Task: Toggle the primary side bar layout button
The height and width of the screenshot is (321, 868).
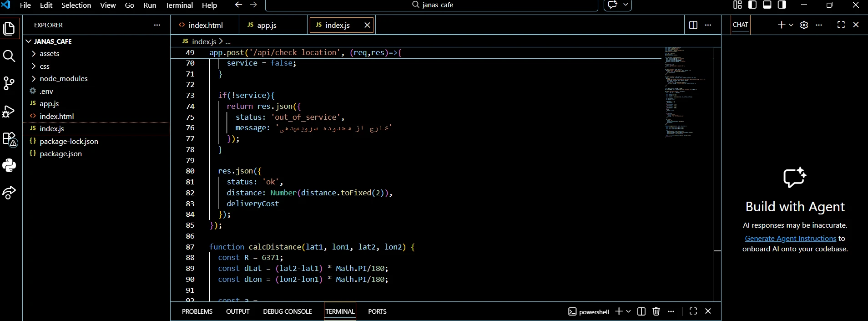Action: pyautogui.click(x=752, y=5)
